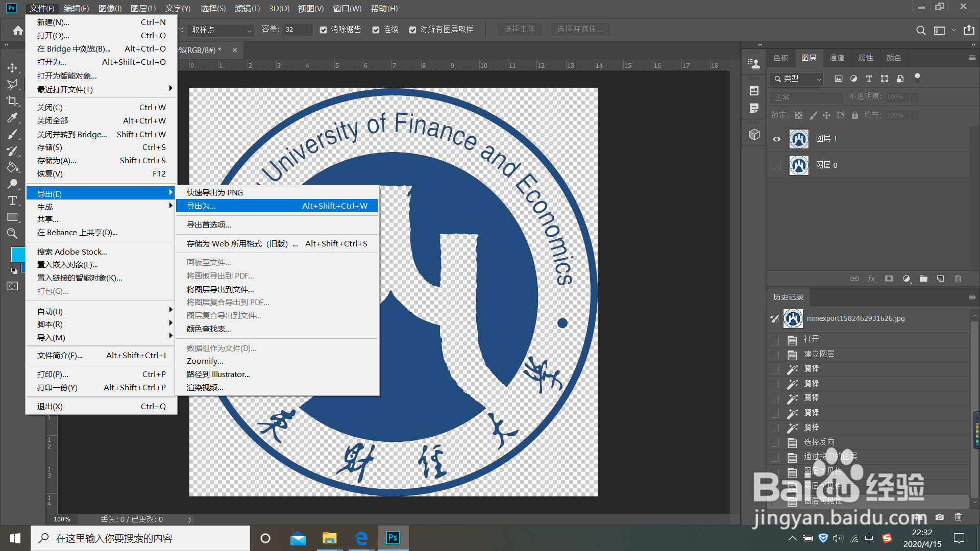Select the Move tool
The image size is (980, 551).
point(12,68)
